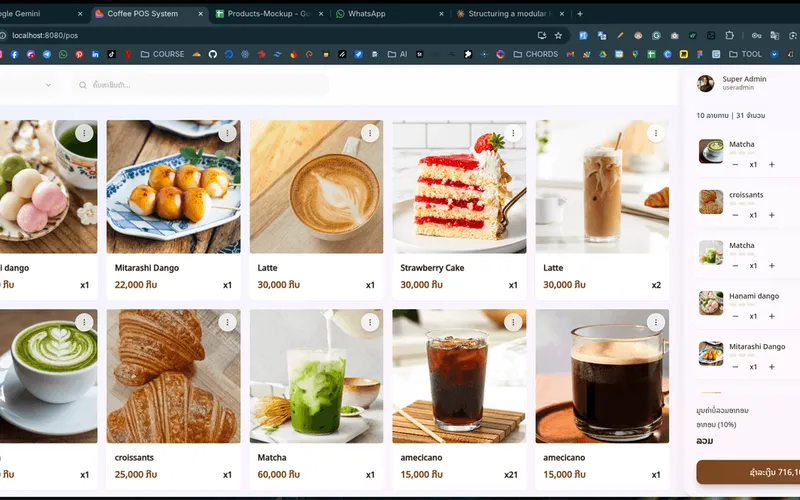
Task: Add Strawberry Cake photo to the order
Action: tap(459, 187)
